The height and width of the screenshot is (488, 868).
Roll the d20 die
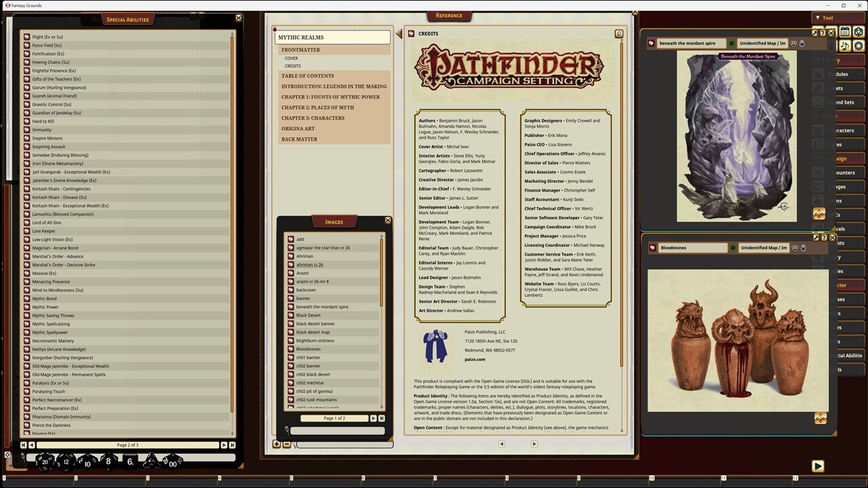click(x=45, y=462)
